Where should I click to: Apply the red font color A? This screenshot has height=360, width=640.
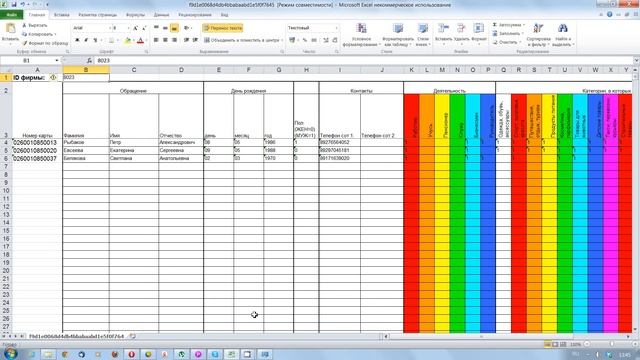pyautogui.click(x=141, y=40)
